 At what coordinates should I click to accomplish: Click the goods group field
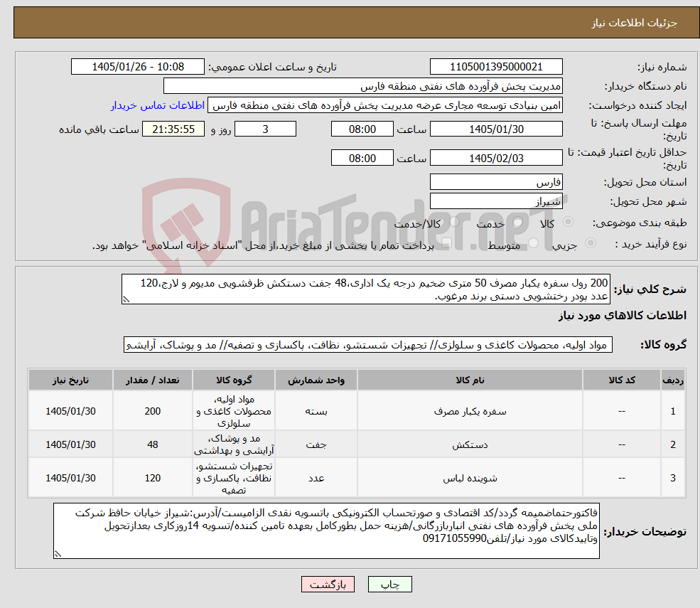click(x=368, y=345)
